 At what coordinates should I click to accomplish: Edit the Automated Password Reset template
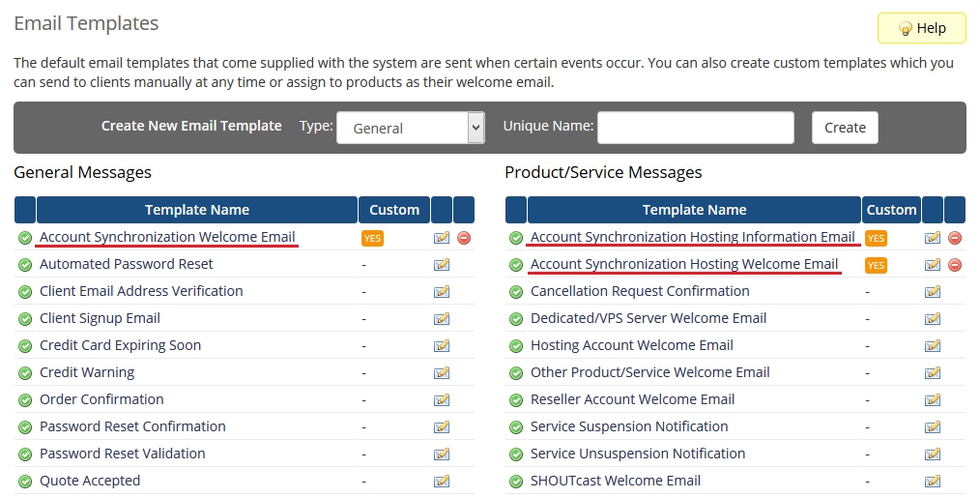coord(442,265)
